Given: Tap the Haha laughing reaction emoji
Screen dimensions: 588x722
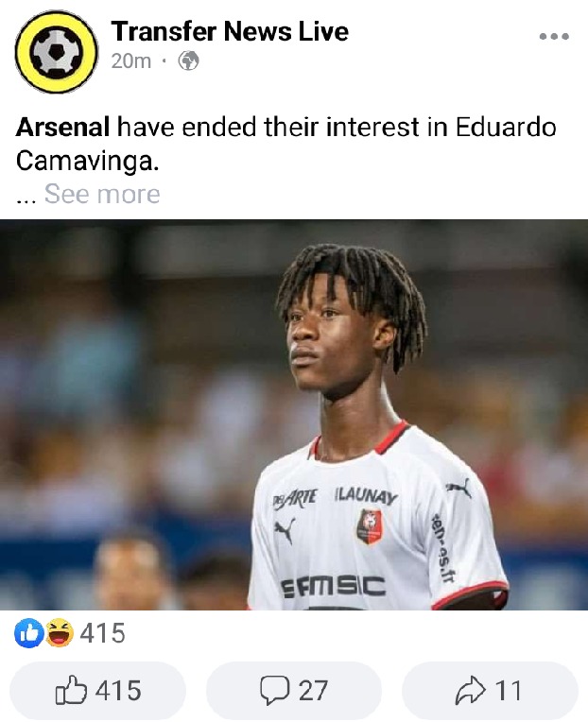Looking at the screenshot, I should (x=59, y=632).
